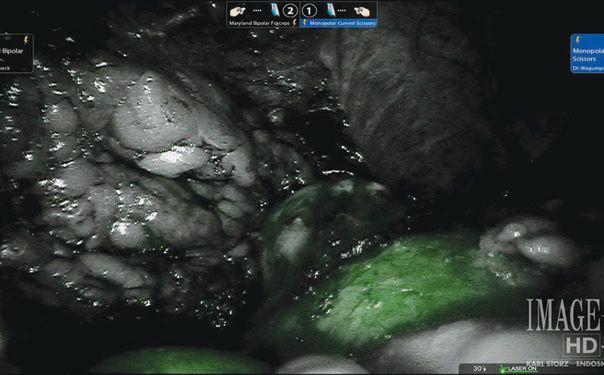Click the Dr. name in blue right panel
The width and height of the screenshot is (604, 375).
(588, 68)
